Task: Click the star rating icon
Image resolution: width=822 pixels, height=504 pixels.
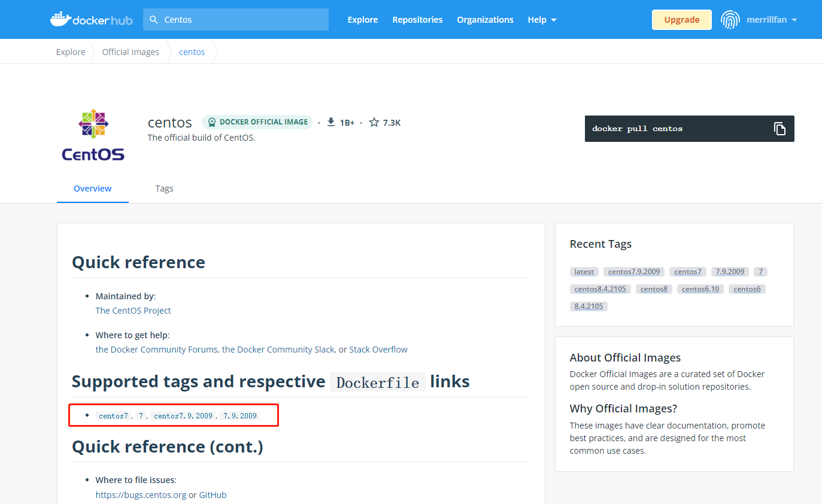Action: [374, 122]
